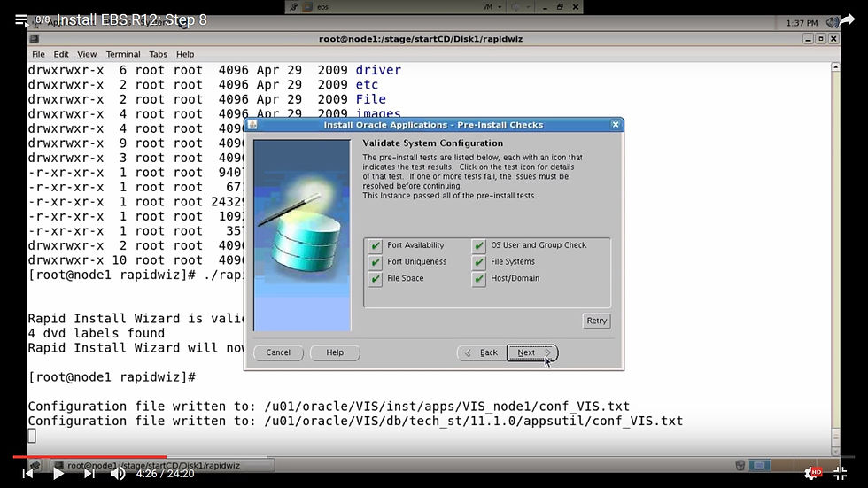Open the terminal Edit menu
This screenshot has width=868, height=488.
coord(61,54)
